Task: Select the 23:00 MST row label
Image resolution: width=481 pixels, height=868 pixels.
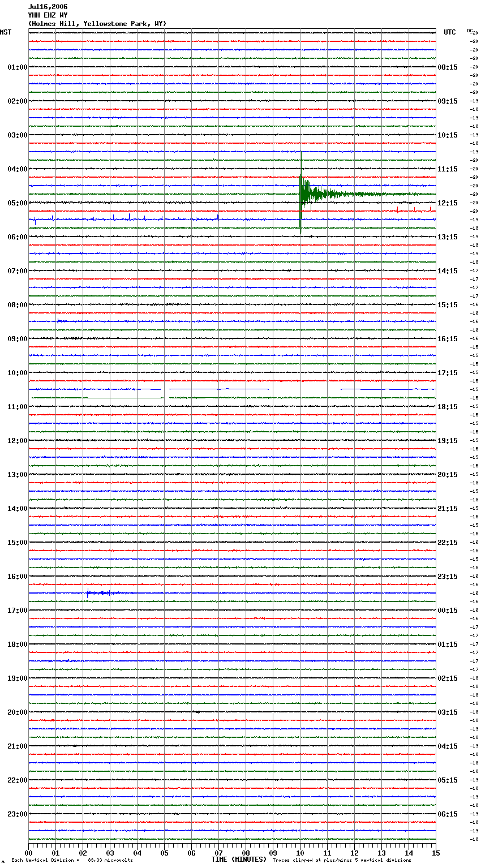Action: 18,814
